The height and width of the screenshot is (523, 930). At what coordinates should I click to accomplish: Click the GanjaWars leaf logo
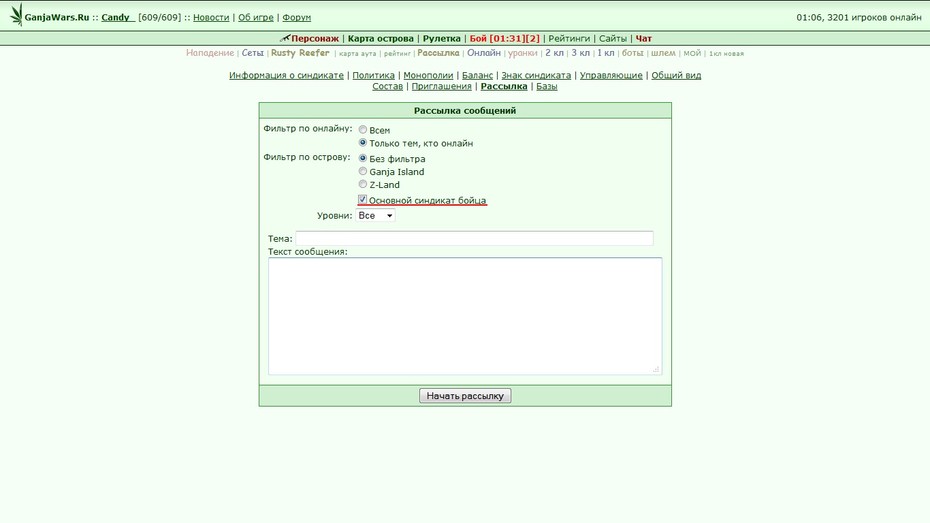coord(17,15)
